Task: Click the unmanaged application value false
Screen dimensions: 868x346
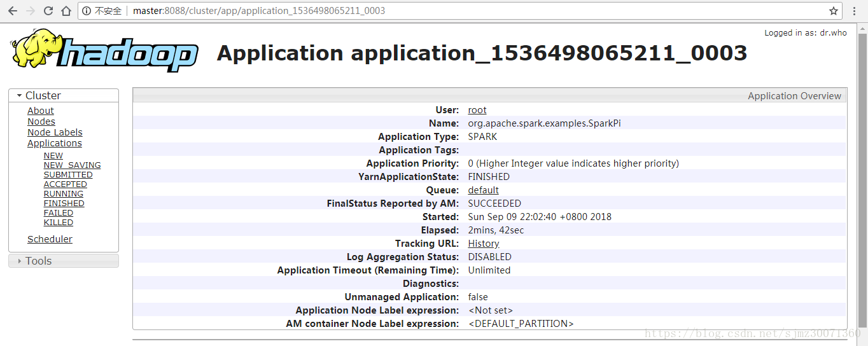Action: tap(478, 297)
